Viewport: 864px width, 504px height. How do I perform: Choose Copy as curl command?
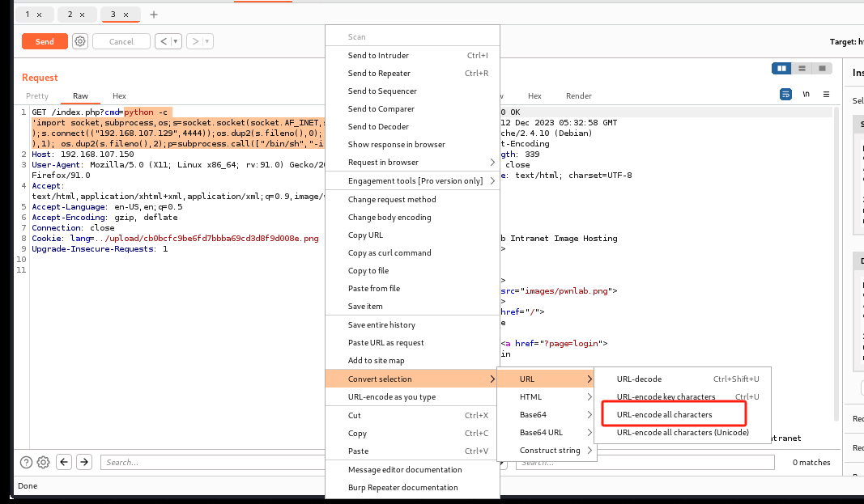point(413,253)
